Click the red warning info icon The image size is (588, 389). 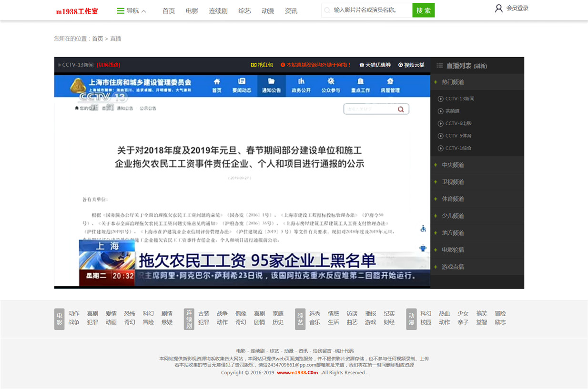point(283,65)
